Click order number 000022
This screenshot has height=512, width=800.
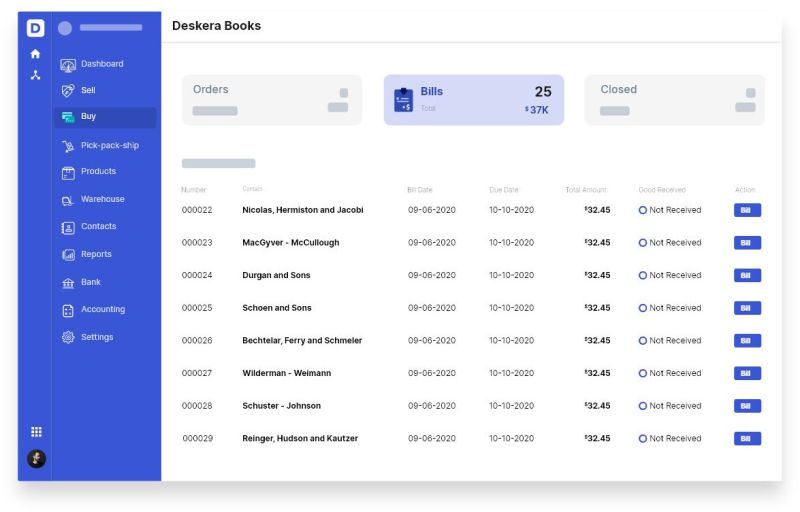pyautogui.click(x=197, y=210)
